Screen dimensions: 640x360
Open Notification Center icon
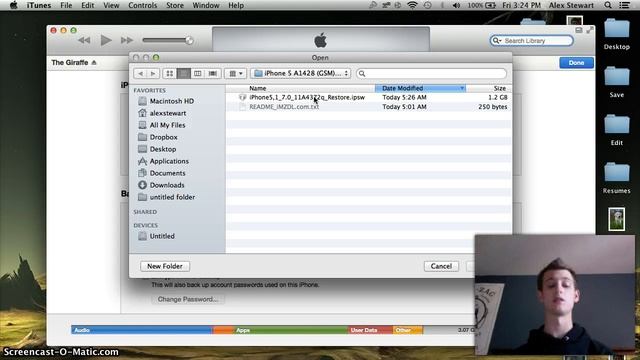point(625,5)
